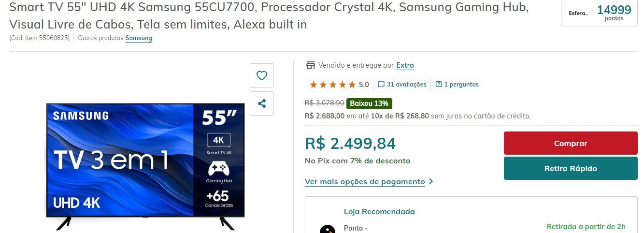
Task: Click the speech bubble reviews icon
Action: click(x=381, y=84)
